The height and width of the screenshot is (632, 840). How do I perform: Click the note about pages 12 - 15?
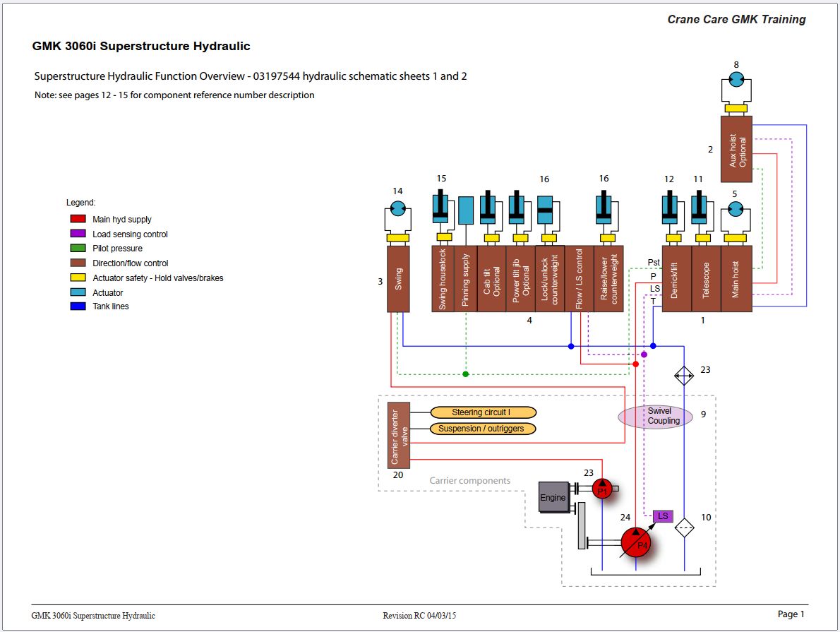(174, 95)
